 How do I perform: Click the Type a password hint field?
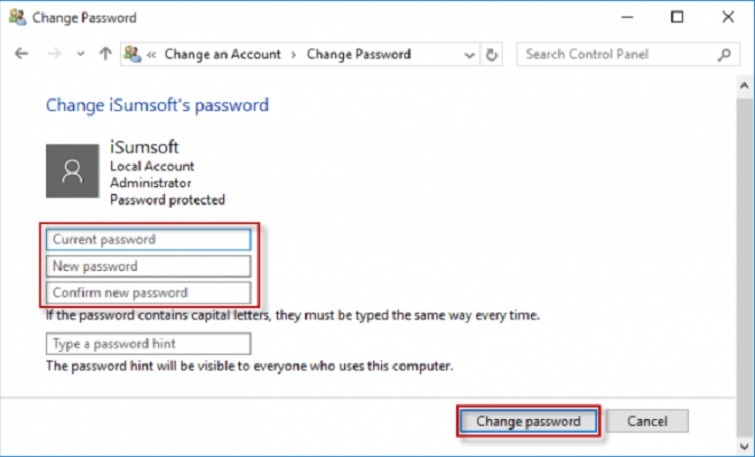pos(148,344)
